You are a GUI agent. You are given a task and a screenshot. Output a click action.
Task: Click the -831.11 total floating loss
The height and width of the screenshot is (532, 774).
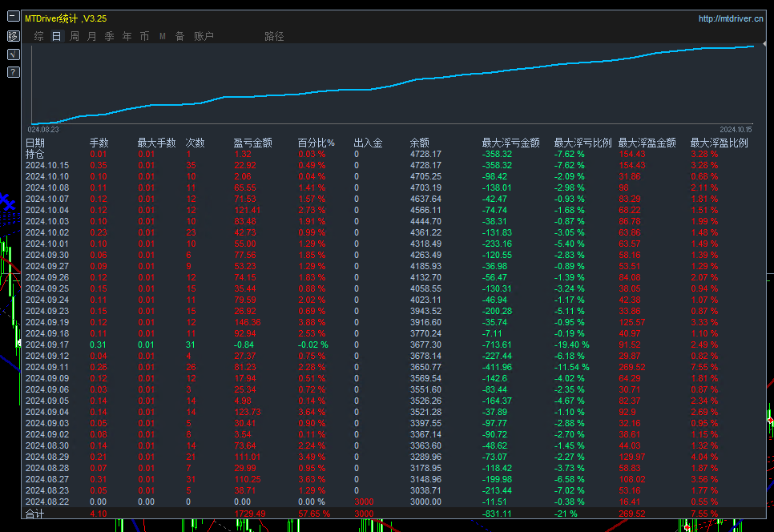coord(497,514)
